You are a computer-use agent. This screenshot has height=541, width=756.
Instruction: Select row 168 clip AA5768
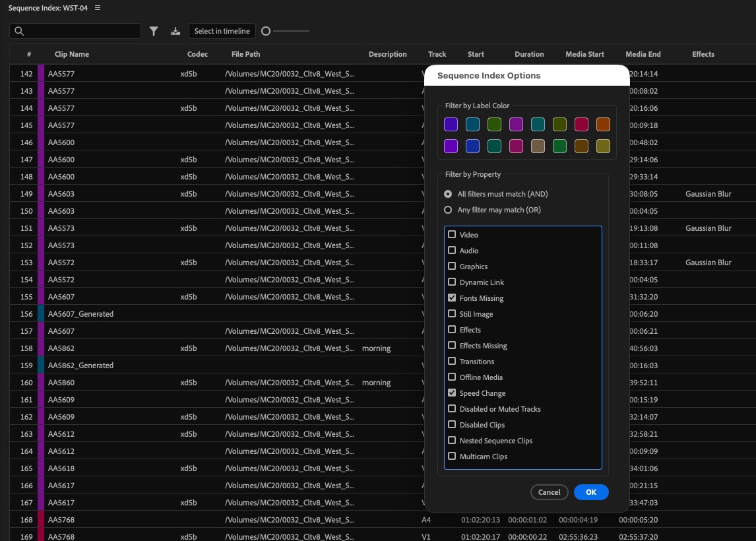point(61,520)
